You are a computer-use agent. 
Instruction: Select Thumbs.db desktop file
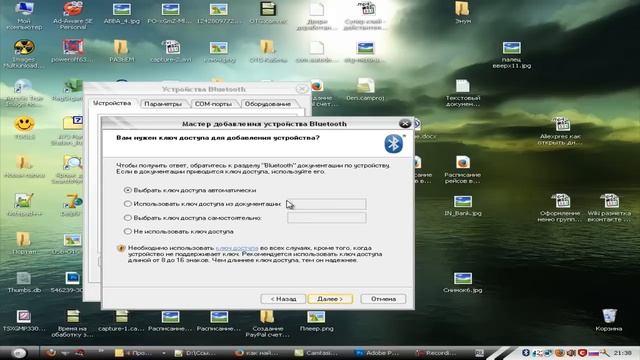24,282
